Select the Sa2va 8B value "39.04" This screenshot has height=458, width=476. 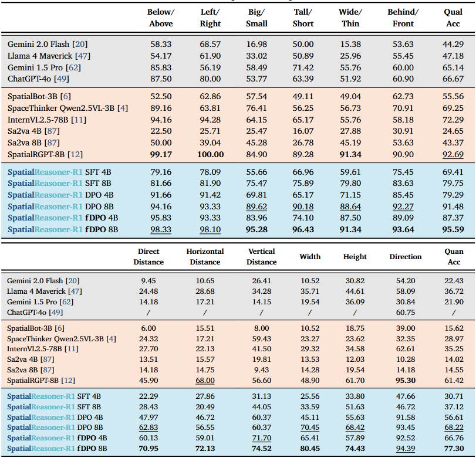pos(210,143)
